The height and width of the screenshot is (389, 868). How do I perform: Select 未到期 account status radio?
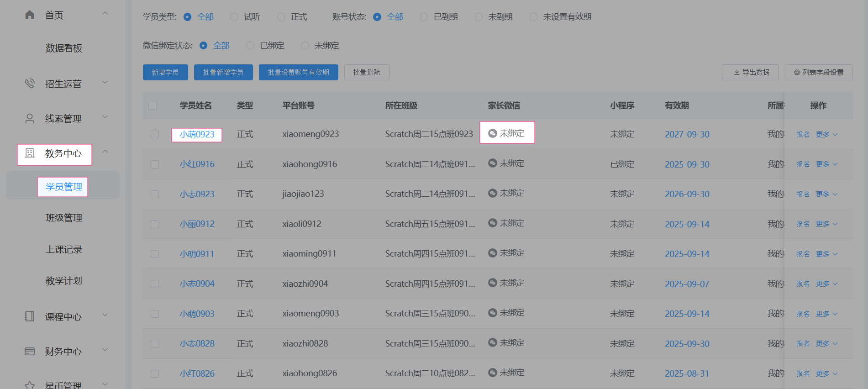click(x=479, y=17)
